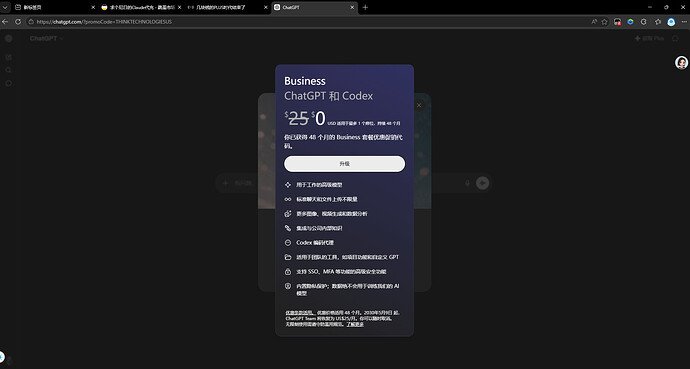The height and width of the screenshot is (369, 690).
Task: Open a new browser tab
Action: tap(365, 7)
